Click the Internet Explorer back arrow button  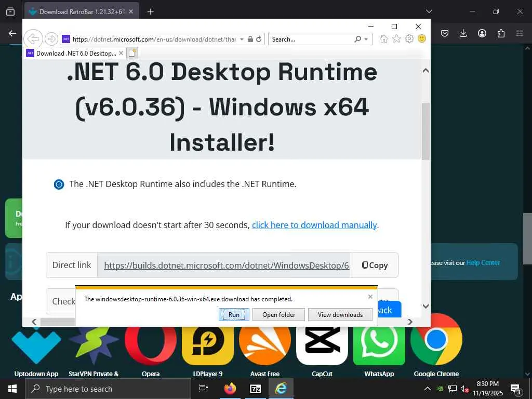[x=33, y=39]
